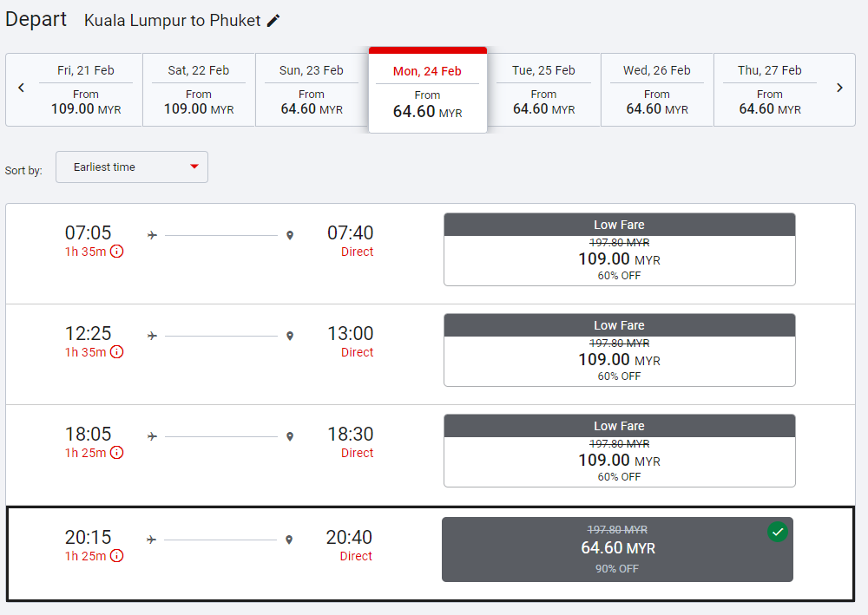Image resolution: width=868 pixels, height=615 pixels.
Task: Click the red sort dropdown arrow
Action: (x=194, y=167)
